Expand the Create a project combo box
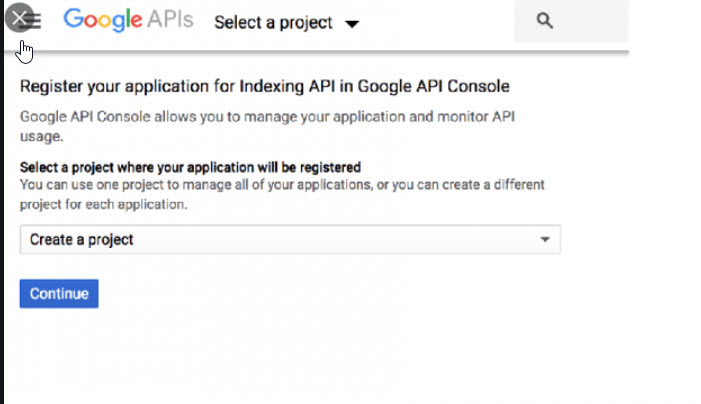This screenshot has height=404, width=701. (x=290, y=240)
